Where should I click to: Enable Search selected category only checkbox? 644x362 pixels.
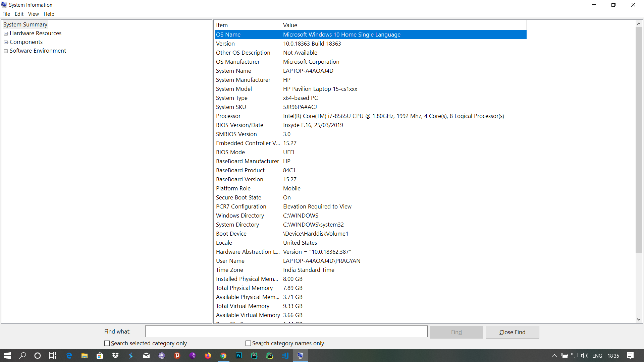point(107,343)
